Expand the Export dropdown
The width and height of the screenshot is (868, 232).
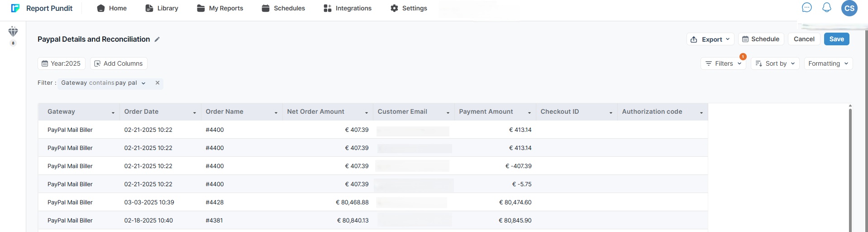tap(710, 39)
